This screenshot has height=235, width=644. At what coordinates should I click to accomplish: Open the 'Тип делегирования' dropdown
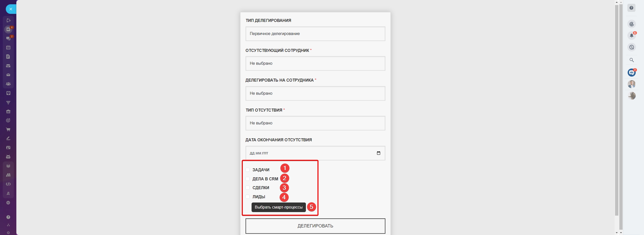[x=315, y=34]
